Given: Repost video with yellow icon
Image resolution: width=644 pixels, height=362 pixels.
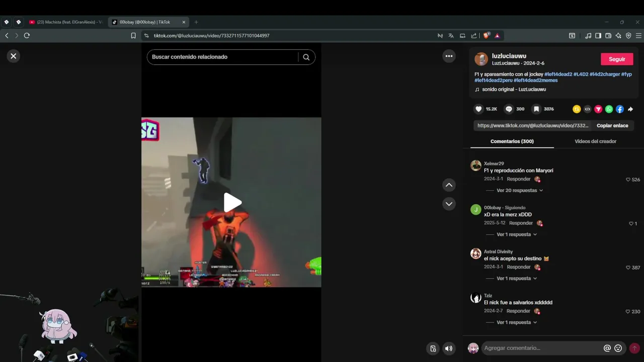Looking at the screenshot, I should (x=577, y=109).
